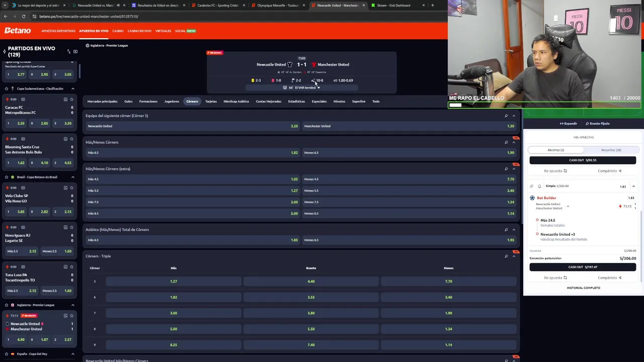This screenshot has height=362, width=644.
Task: Switch to the Tarjetas tab
Action: (211, 102)
